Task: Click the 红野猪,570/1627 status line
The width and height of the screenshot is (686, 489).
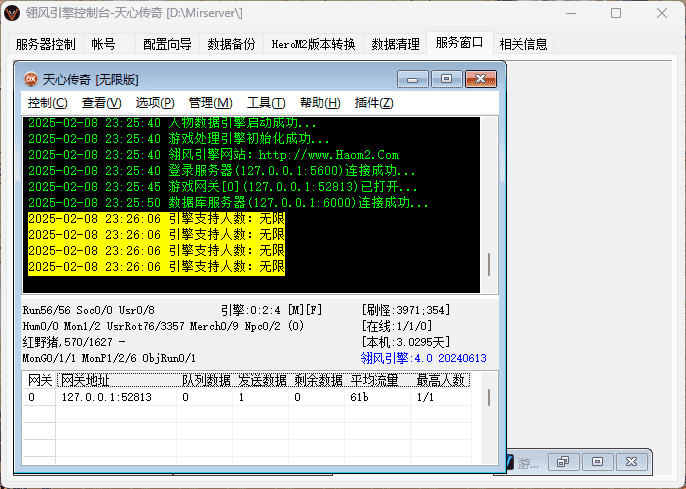Action: [x=74, y=342]
